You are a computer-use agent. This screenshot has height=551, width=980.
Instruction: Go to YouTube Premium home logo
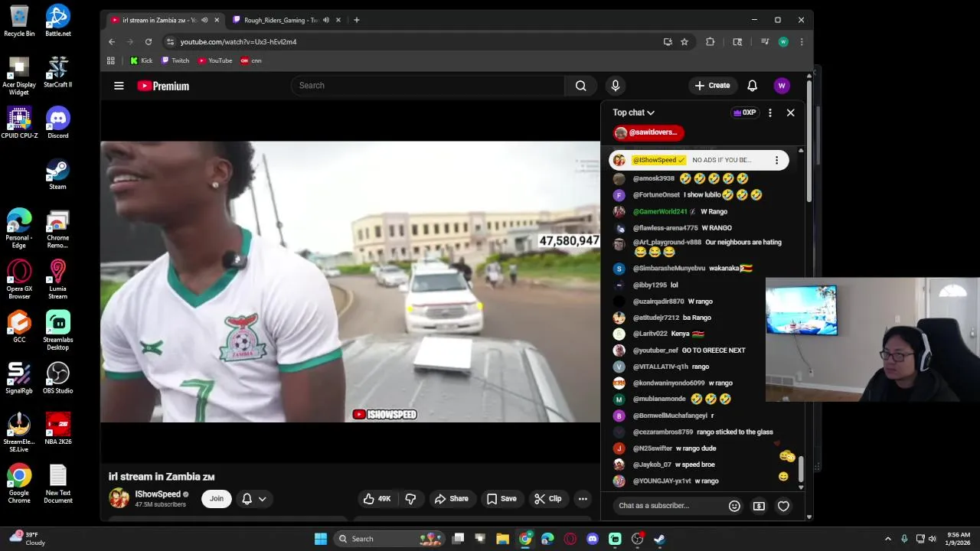pyautogui.click(x=163, y=86)
